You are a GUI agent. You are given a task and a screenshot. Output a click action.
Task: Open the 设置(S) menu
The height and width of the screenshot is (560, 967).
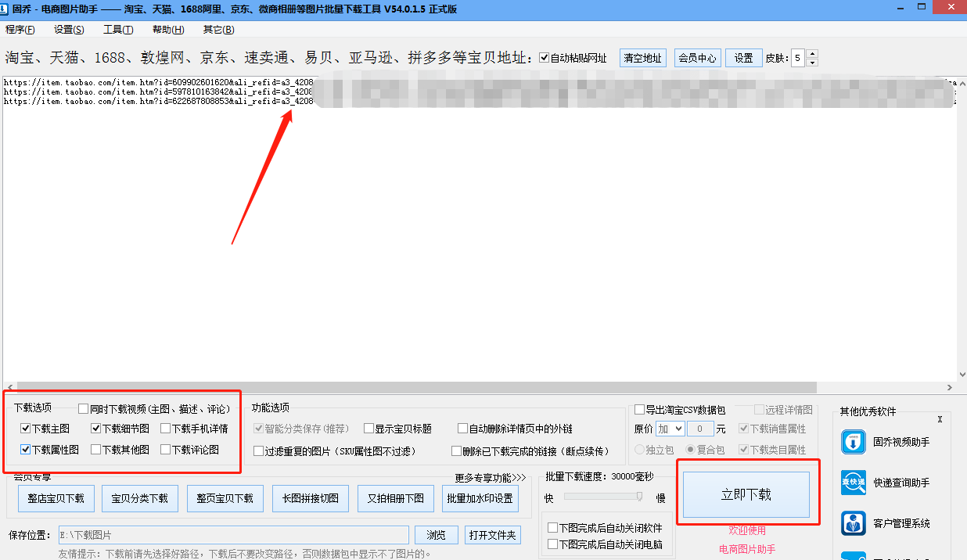pos(69,30)
